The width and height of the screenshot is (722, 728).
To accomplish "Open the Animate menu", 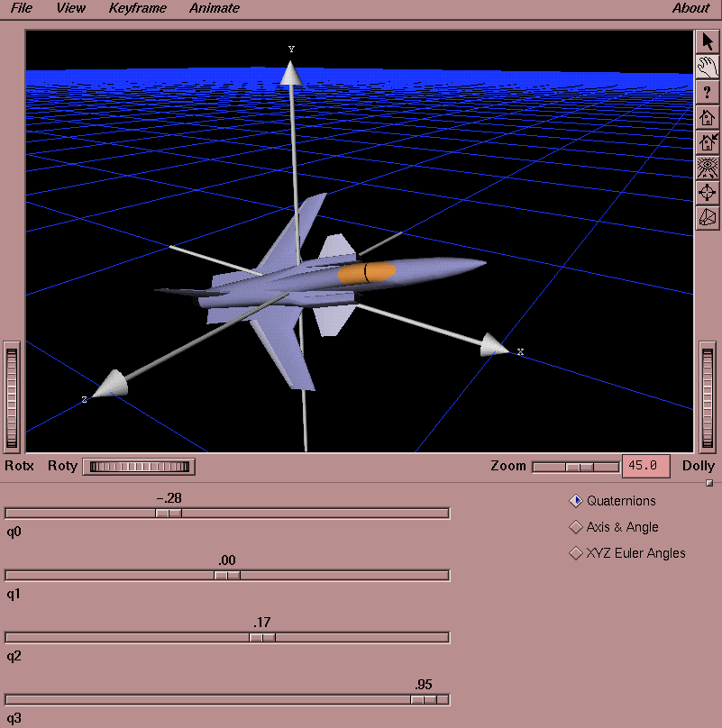I will pos(215,8).
